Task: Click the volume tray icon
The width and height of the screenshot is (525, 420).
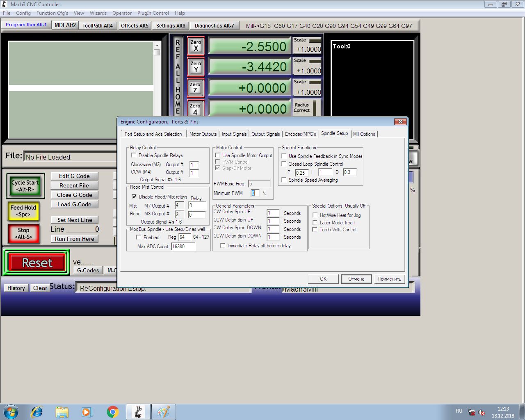Action: point(482,412)
